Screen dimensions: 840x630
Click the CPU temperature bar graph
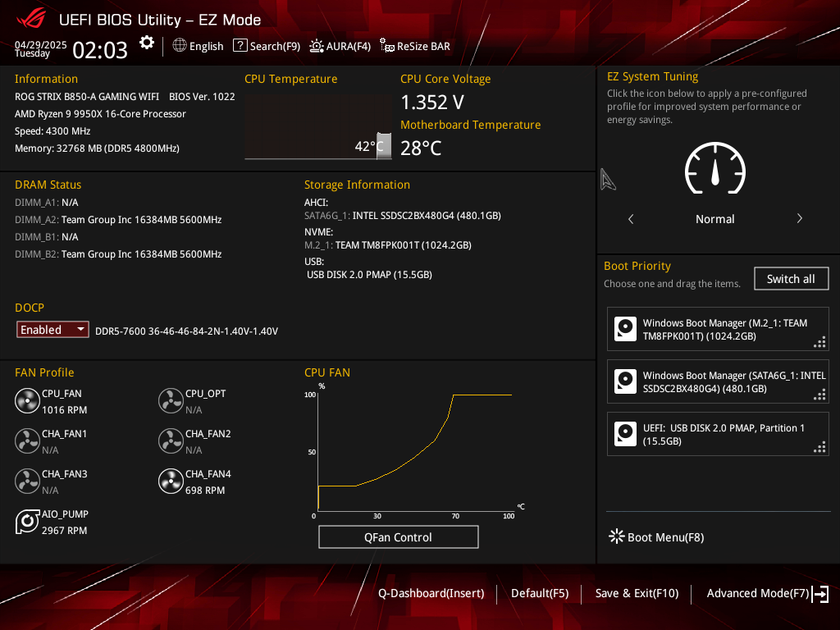pyautogui.click(x=318, y=127)
